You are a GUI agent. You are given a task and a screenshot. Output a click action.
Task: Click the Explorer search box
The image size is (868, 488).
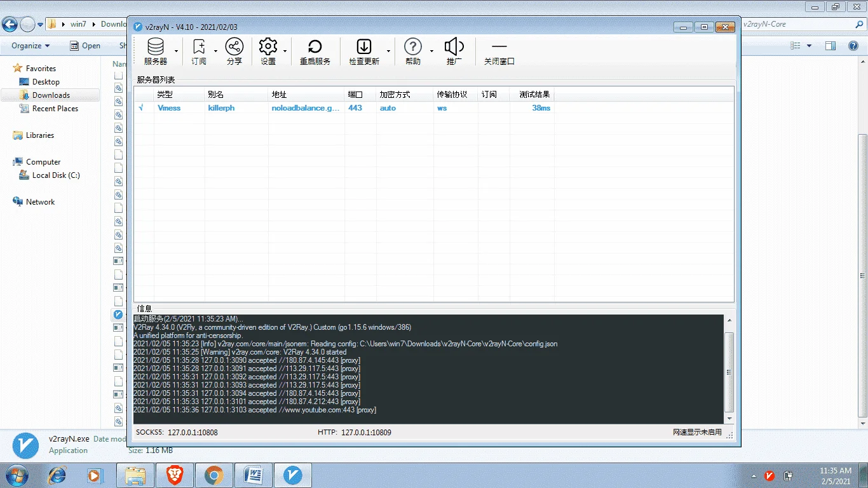(803, 24)
